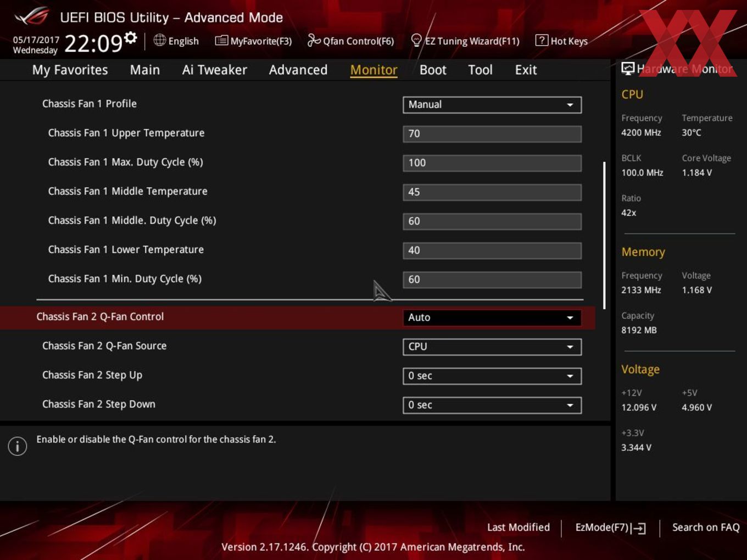Click CPU frequency value 4200 MHz
The image size is (747, 560).
(x=641, y=132)
